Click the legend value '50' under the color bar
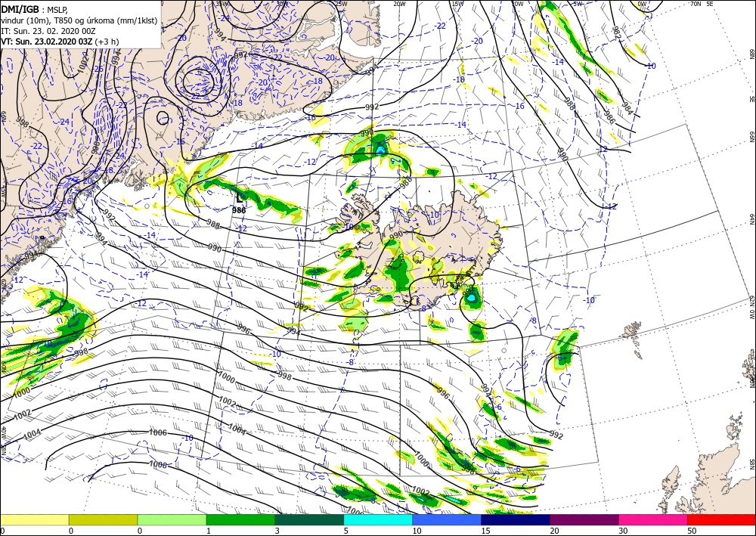 pos(692,531)
